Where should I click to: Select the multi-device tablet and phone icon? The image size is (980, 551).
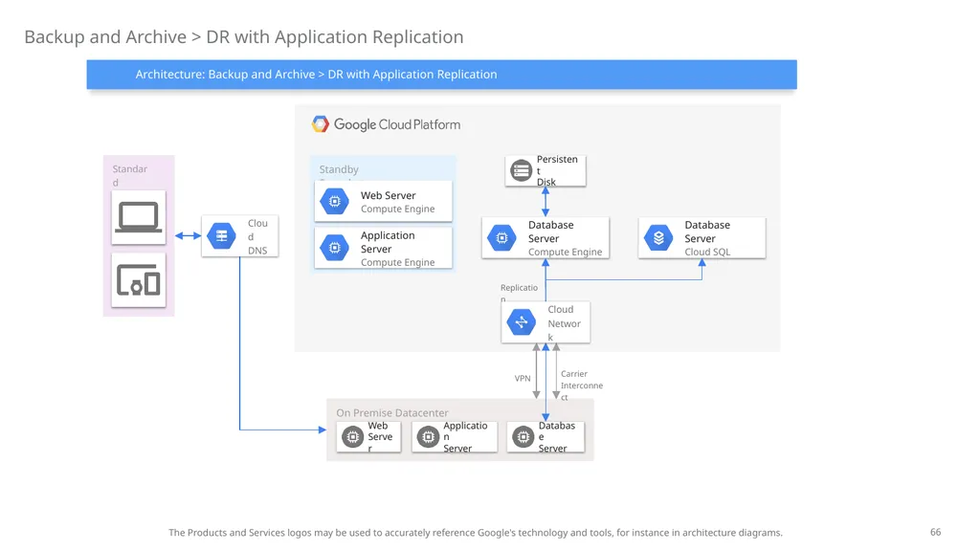pyautogui.click(x=139, y=280)
